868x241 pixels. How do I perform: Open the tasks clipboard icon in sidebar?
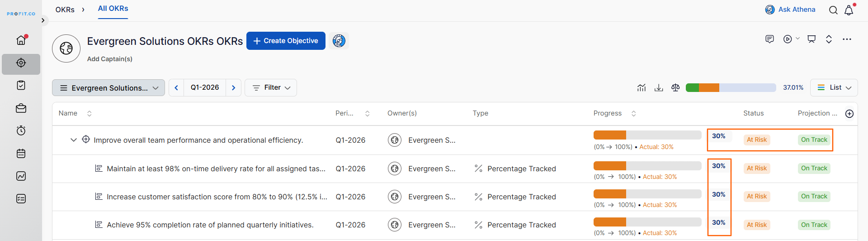21,85
